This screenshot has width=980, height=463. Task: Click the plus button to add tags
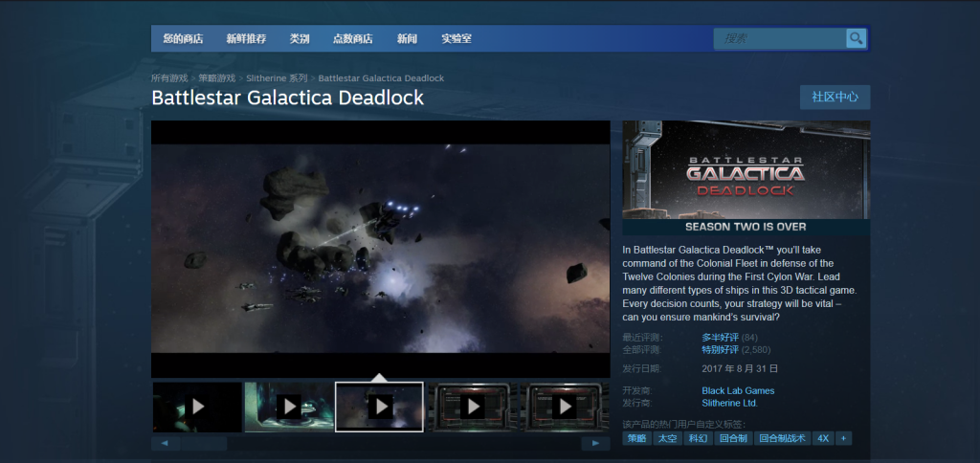(844, 438)
